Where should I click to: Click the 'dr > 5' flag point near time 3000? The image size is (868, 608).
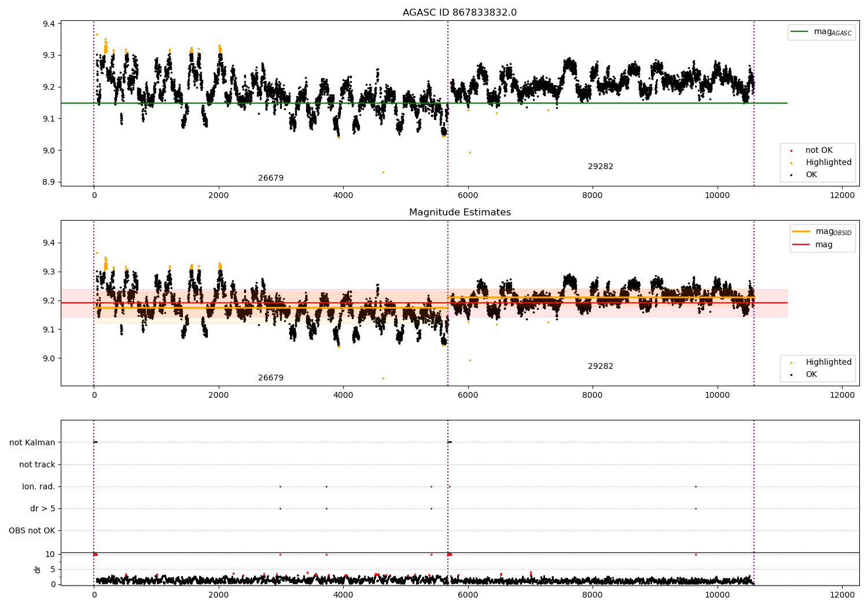point(280,508)
